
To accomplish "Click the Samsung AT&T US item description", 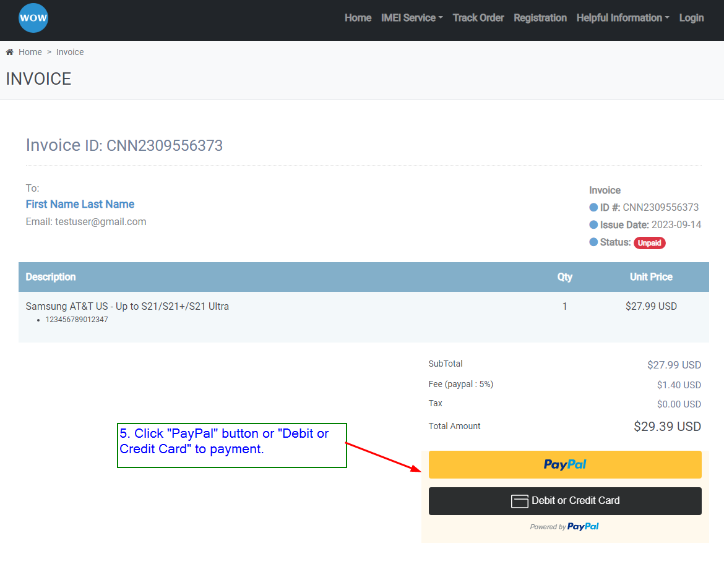I will (127, 306).
